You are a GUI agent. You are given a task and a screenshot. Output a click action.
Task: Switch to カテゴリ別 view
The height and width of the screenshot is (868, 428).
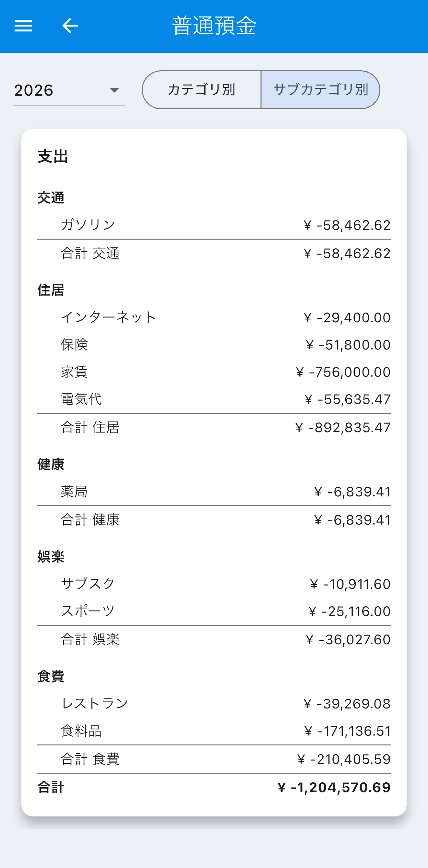[x=202, y=89]
